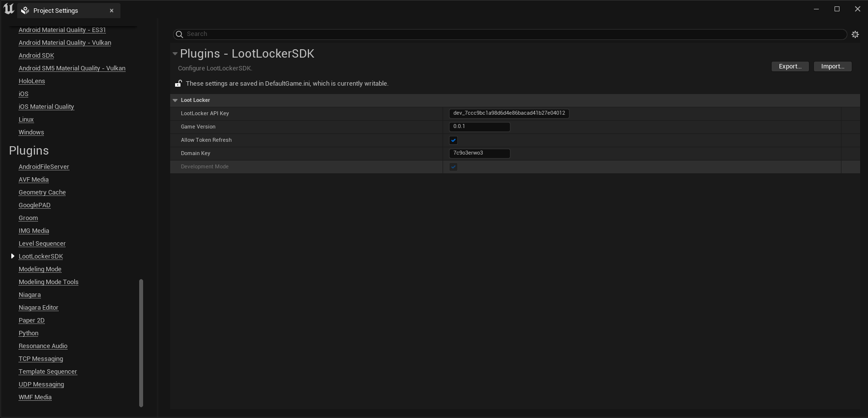This screenshot has height=418, width=868.
Task: Close the Project Settings tab
Action: (112, 10)
